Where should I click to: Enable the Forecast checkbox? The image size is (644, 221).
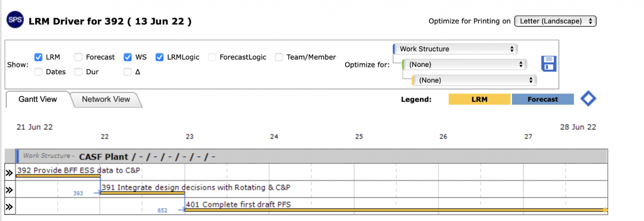[x=79, y=57]
